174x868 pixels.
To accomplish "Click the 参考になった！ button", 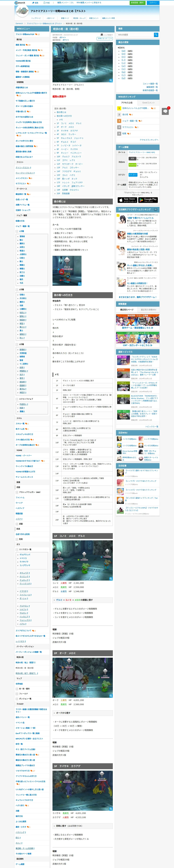I will click(105, 38).
